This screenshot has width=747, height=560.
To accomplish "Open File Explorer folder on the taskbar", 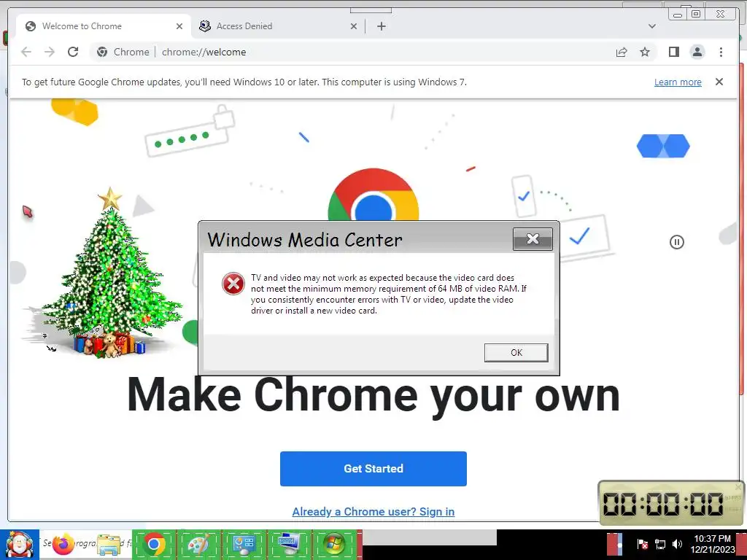I will point(109,545).
